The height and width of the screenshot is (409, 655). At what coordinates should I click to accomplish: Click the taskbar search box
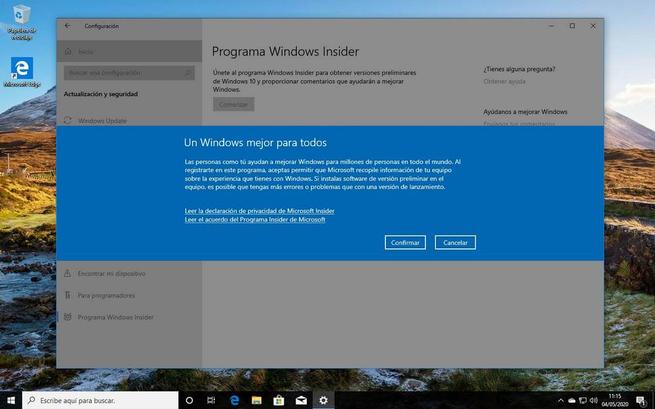100,400
